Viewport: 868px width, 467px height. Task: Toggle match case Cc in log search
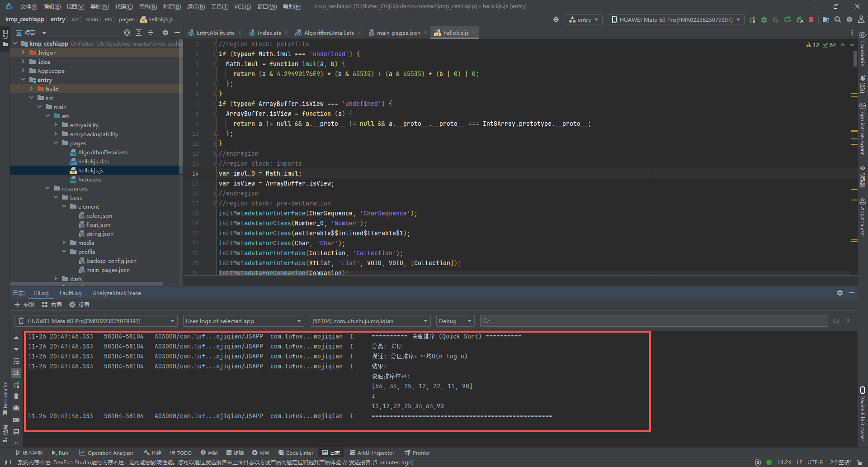click(836, 321)
